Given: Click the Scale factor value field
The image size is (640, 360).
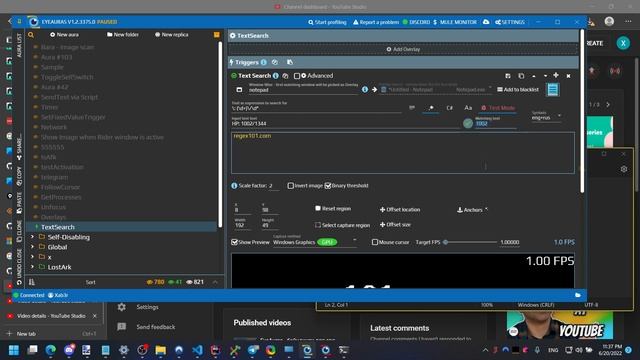Looking at the screenshot, I should [273, 186].
